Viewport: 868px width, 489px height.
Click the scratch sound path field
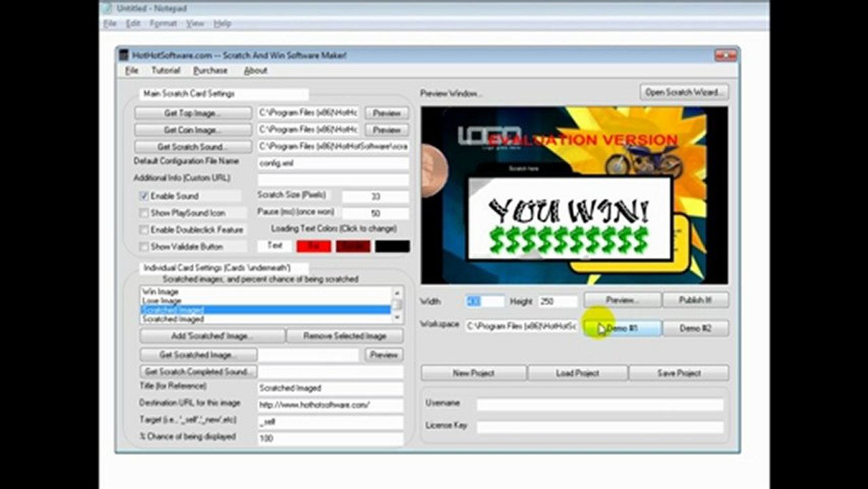coord(333,147)
